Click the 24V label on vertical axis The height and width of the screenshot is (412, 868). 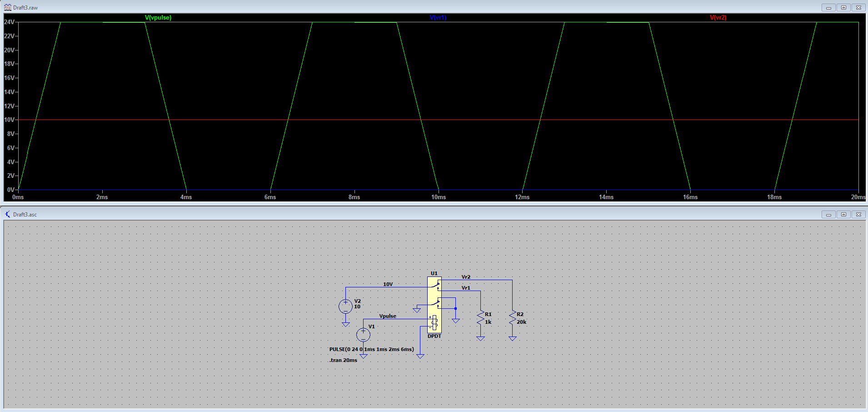9,22
